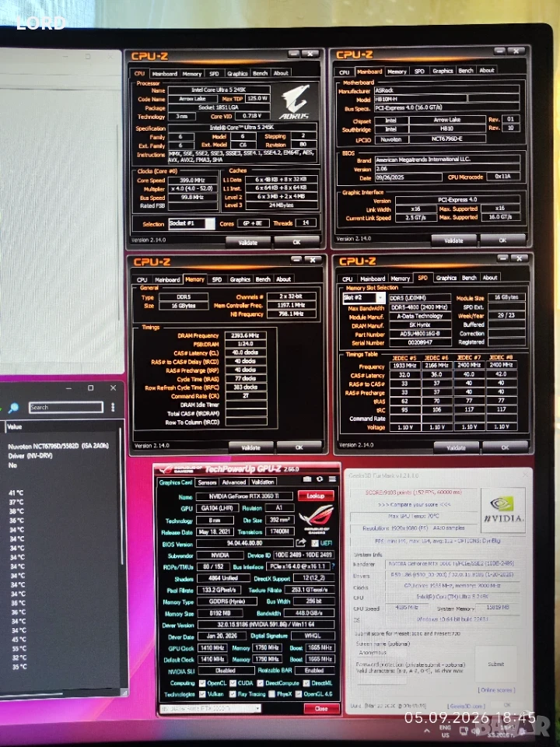560x747 pixels.
Task: Click the Bus Interface question mark icon
Action: (333, 566)
